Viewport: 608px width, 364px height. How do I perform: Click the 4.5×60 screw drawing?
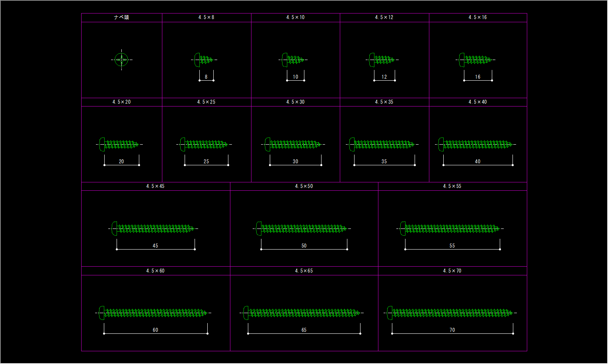pyautogui.click(x=153, y=313)
